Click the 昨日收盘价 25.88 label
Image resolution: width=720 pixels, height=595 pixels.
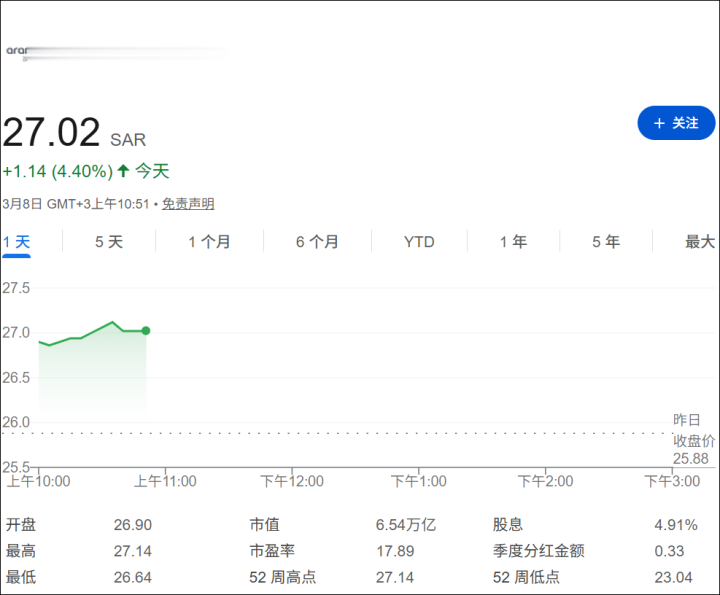tap(693, 439)
